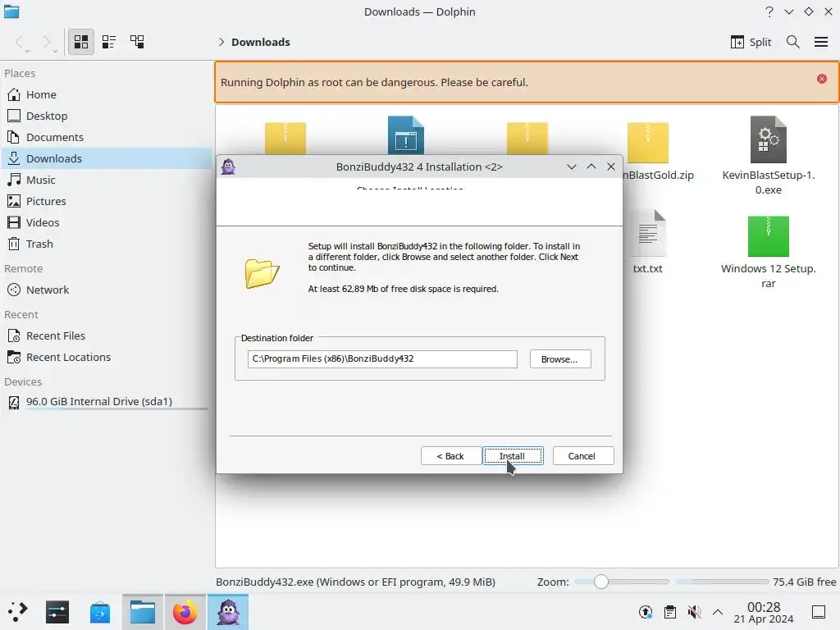This screenshot has width=840, height=630.
Task: Select Downloads in Places panel
Action: tap(106, 158)
